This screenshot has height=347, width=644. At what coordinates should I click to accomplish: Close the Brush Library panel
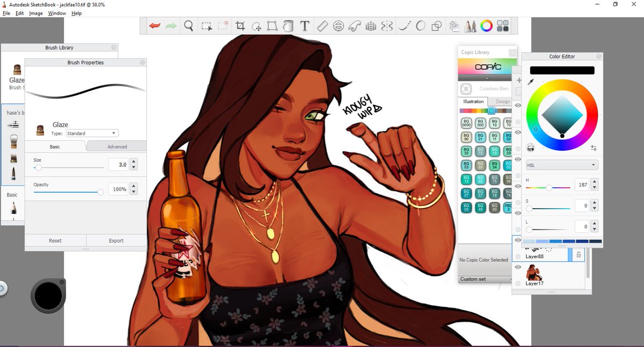click(x=114, y=48)
